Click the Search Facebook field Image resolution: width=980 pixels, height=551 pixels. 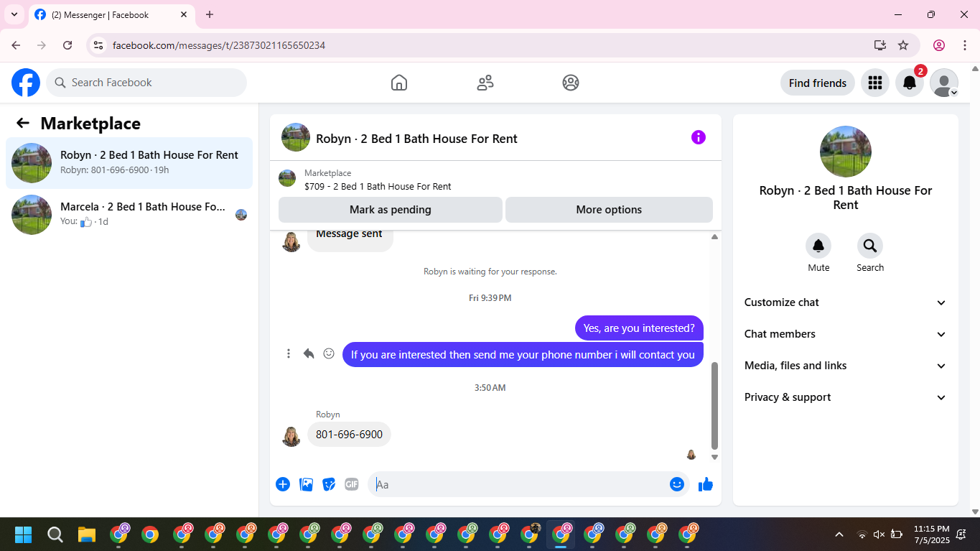pyautogui.click(x=146, y=83)
